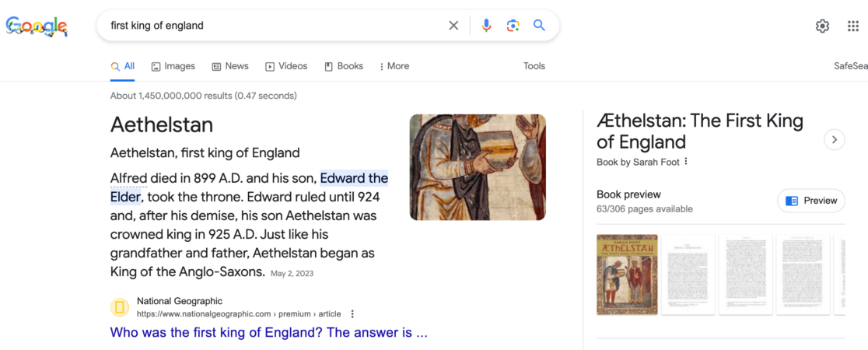Open options next to Sarah Foot
Image resolution: width=868 pixels, height=350 pixels.
(686, 162)
